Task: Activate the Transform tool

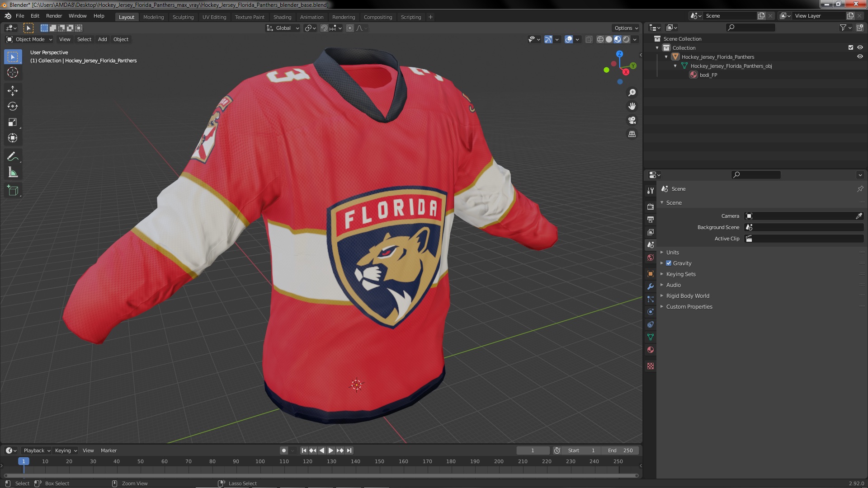Action: click(x=13, y=138)
